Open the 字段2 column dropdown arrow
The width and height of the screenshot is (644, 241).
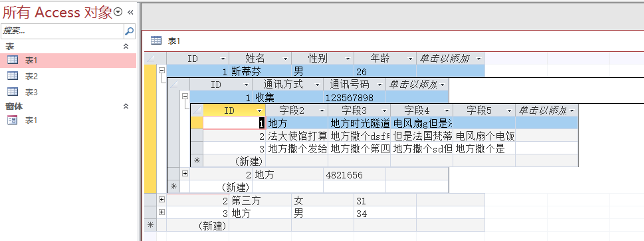(322, 111)
